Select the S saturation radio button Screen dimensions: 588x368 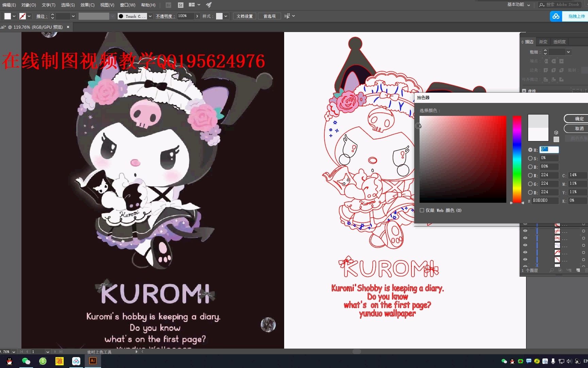point(530,158)
